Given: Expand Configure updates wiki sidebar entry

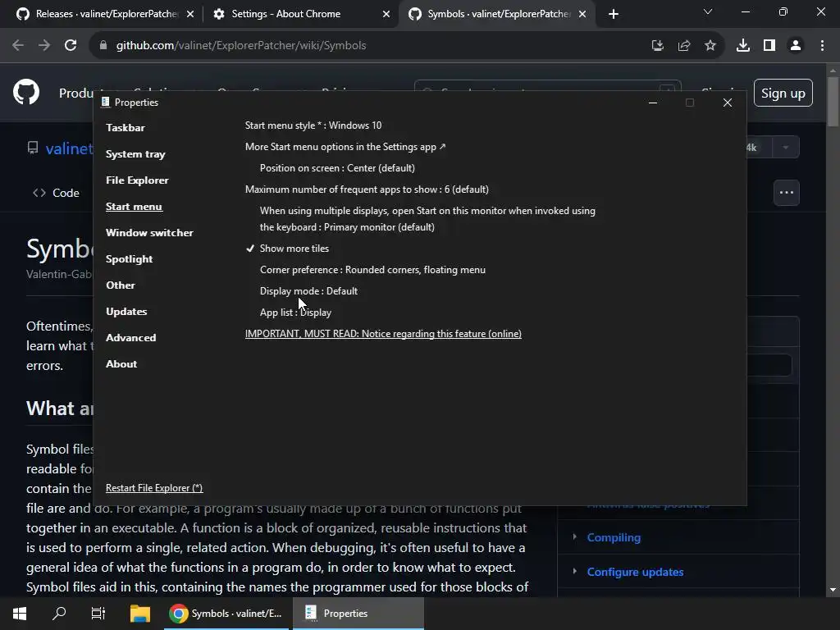Looking at the screenshot, I should [x=574, y=571].
